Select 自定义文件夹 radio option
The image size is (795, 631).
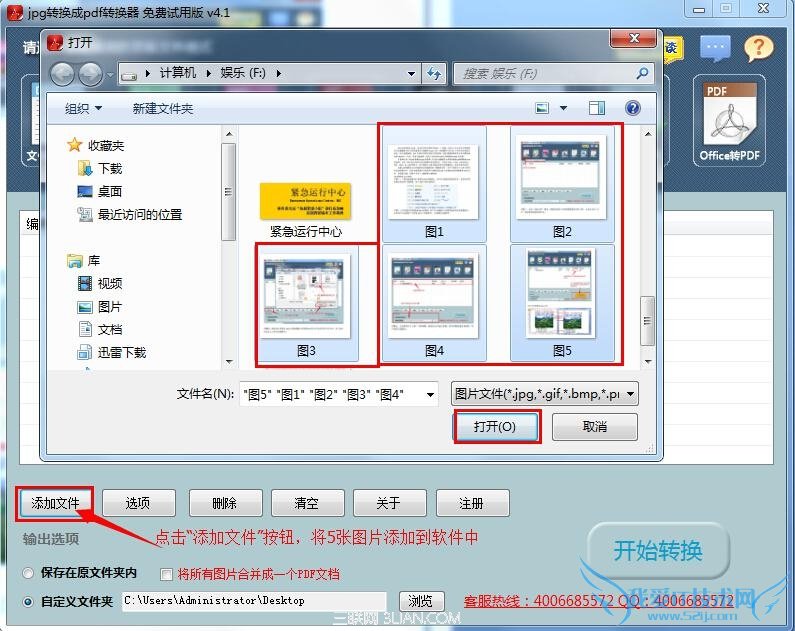pyautogui.click(x=28, y=602)
